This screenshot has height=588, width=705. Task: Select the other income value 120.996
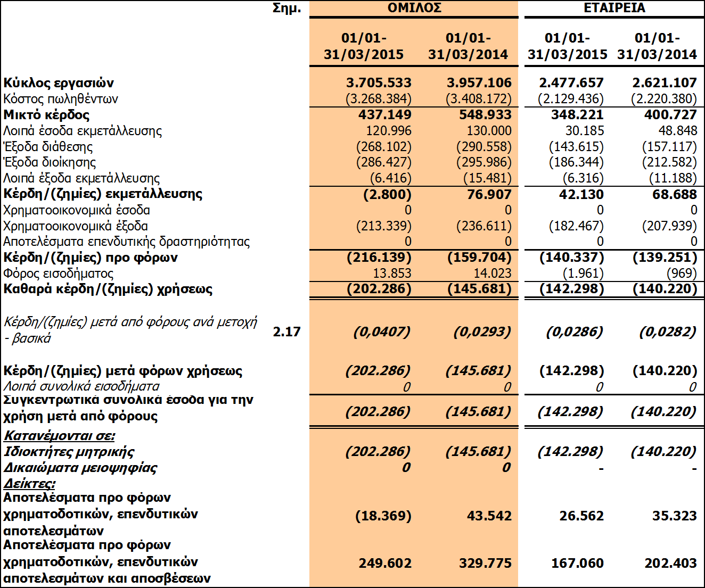pos(389,131)
